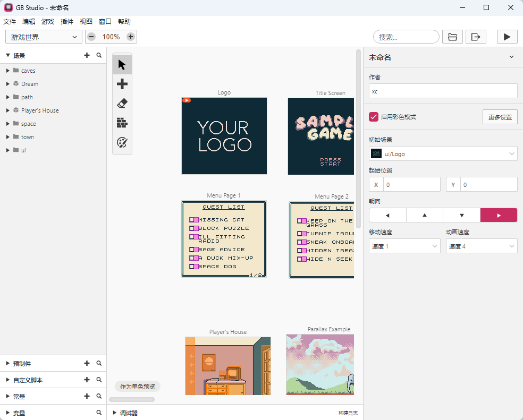This screenshot has height=420, width=523.
Task: Open the 文件 menu
Action: click(10, 22)
